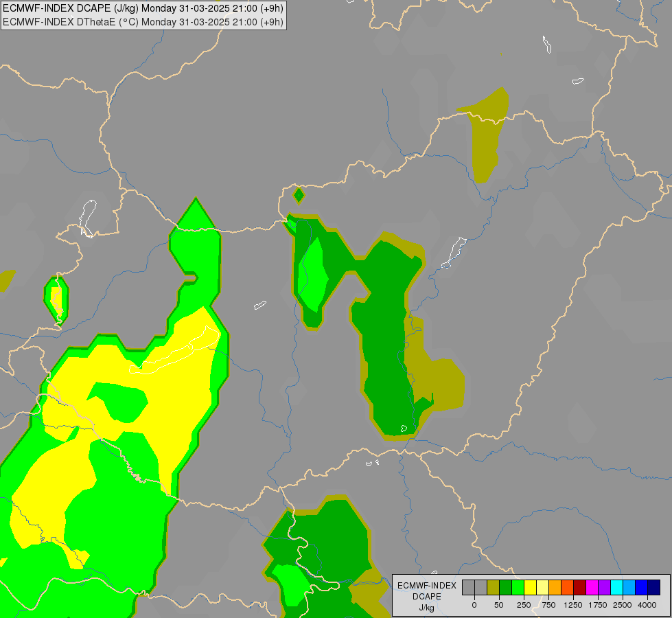Click the "DCAPE" text in the legend box

[x=427, y=597]
